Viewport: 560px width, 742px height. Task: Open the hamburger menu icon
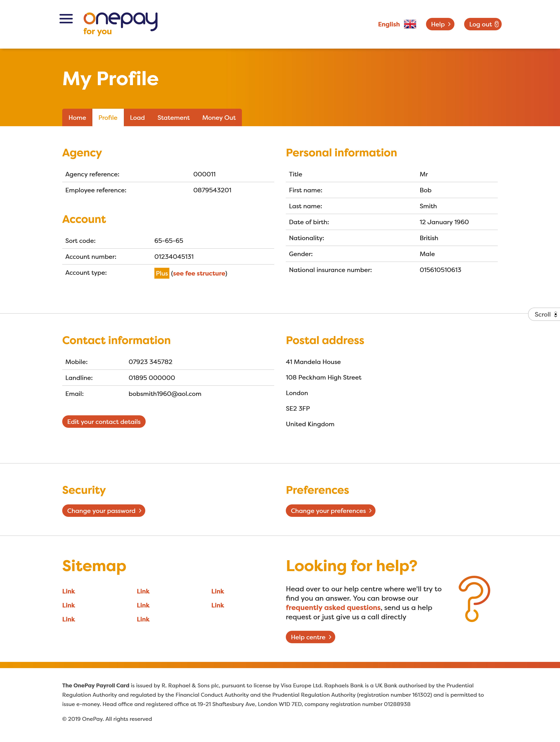click(x=66, y=19)
